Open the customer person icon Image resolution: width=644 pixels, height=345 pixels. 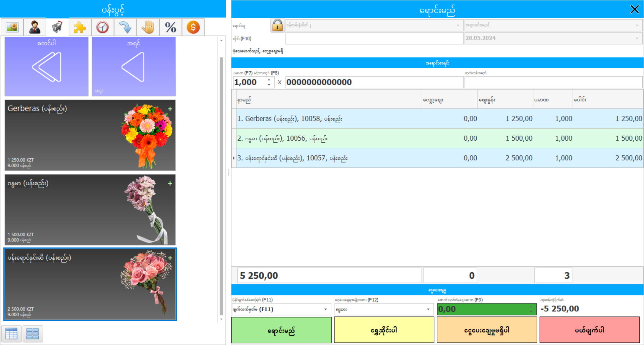coord(35,27)
